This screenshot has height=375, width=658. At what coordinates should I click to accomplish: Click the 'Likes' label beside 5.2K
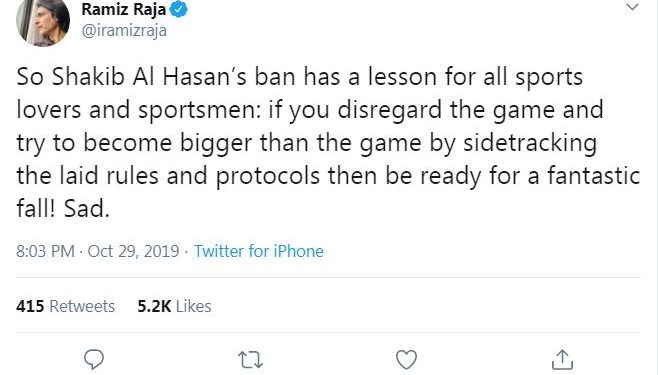pyautogui.click(x=193, y=306)
